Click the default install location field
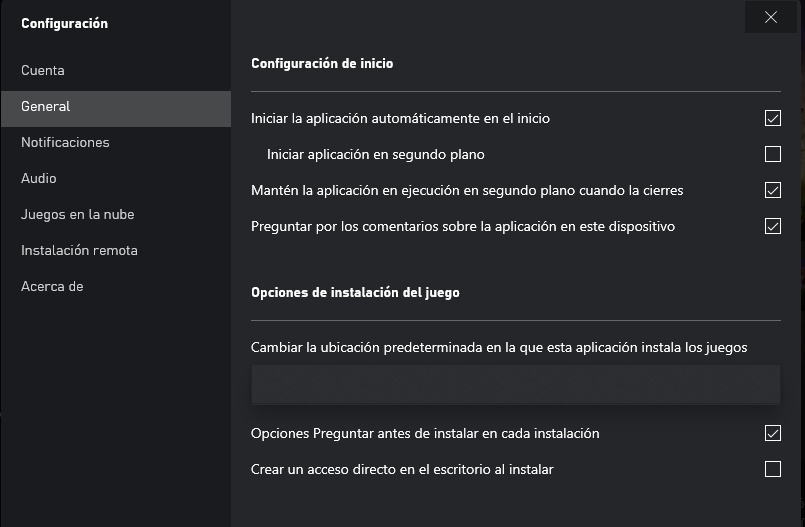The width and height of the screenshot is (805, 527). (x=515, y=385)
